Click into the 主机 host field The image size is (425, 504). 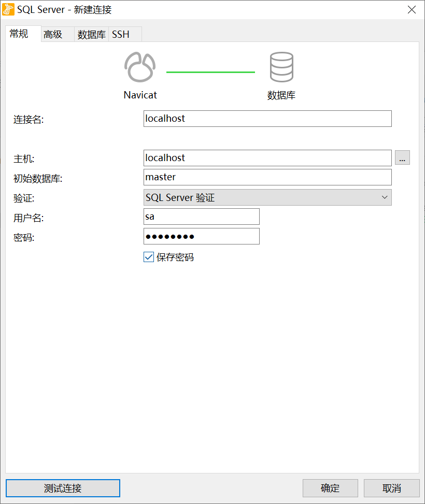(267, 158)
